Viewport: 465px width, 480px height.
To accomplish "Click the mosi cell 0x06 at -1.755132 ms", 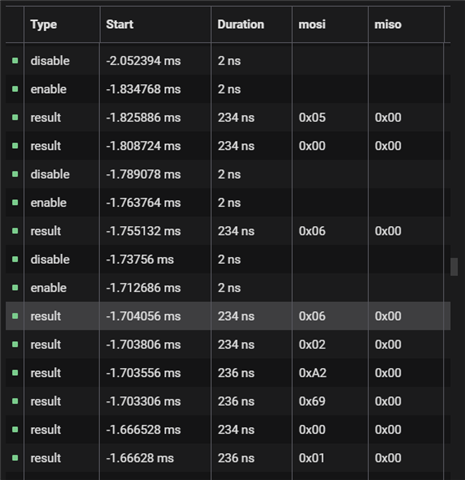I will click(x=312, y=231).
